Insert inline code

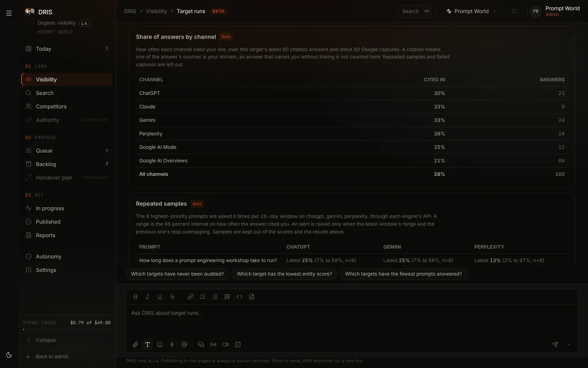click(240, 297)
